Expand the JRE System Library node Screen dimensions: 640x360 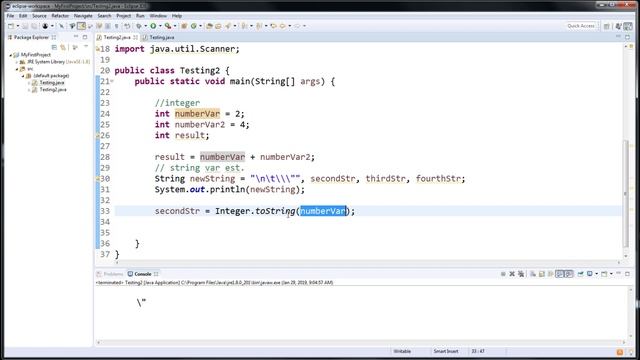pyautogui.click(x=17, y=62)
